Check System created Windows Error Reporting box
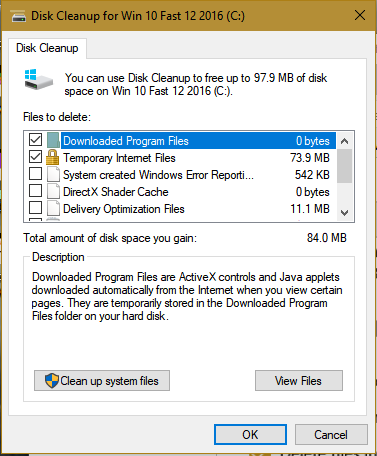This screenshot has width=377, height=456. click(x=35, y=174)
